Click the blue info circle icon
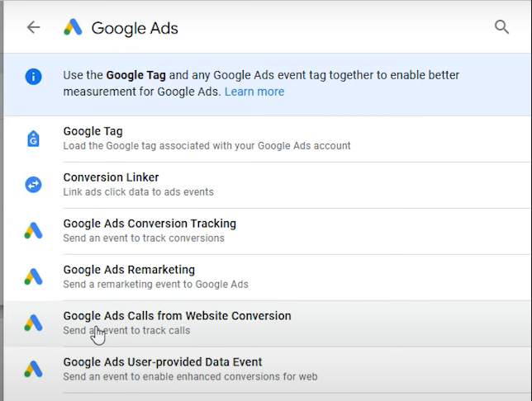532x401 pixels. point(33,77)
